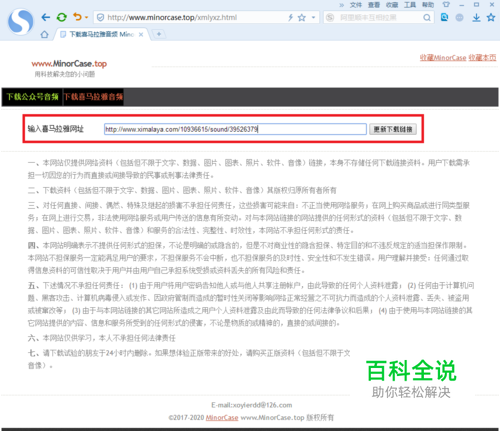Click the E-mail address in footer
The height and width of the screenshot is (431, 500).
pyautogui.click(x=252, y=405)
